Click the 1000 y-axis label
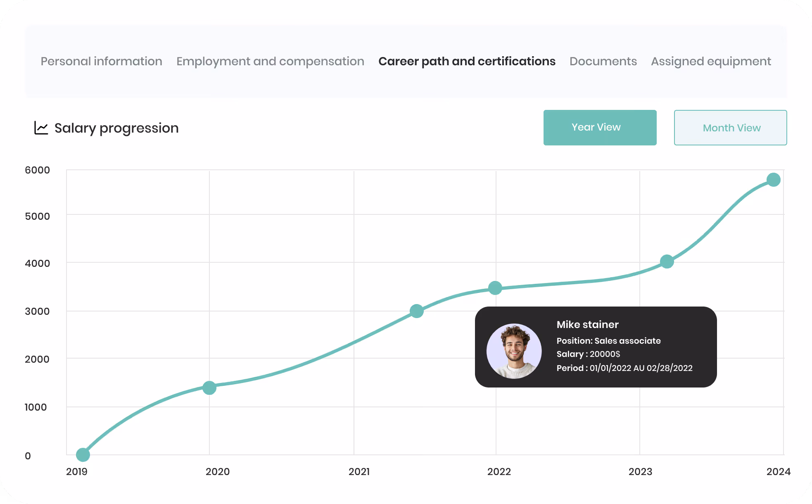 pos(36,407)
